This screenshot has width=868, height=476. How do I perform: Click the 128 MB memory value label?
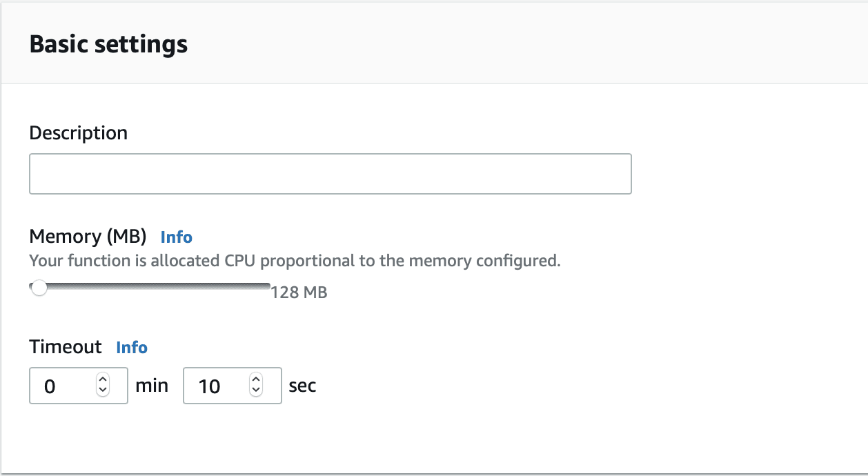(x=299, y=292)
